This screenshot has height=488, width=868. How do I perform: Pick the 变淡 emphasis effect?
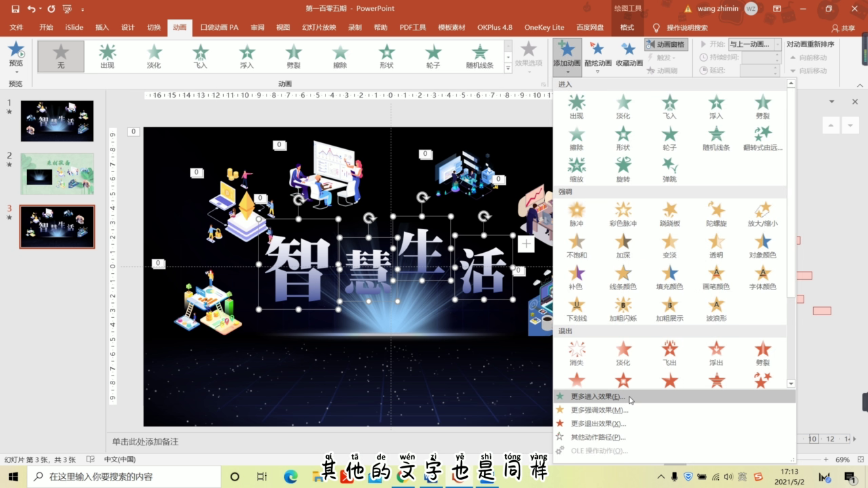click(x=669, y=246)
